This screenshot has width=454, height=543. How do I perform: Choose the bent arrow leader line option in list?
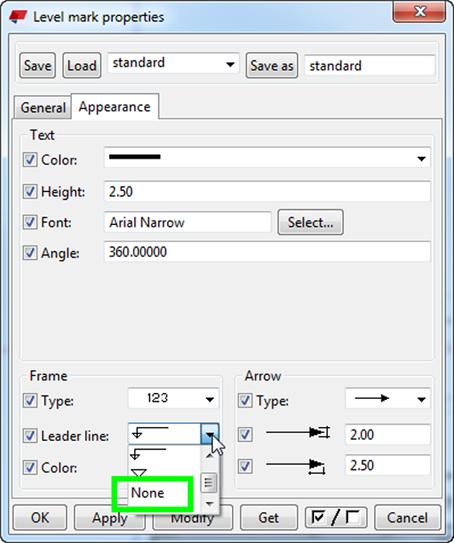click(x=149, y=453)
